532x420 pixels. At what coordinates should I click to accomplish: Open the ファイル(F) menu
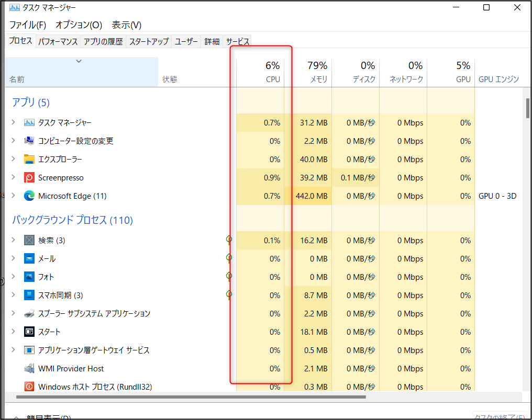27,25
